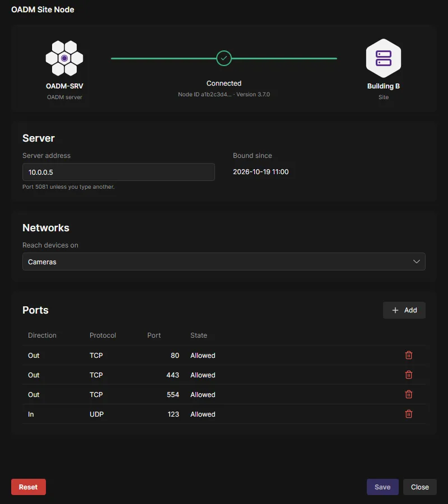
Task: Delete the TCP port 80 rule
Action: (408, 355)
